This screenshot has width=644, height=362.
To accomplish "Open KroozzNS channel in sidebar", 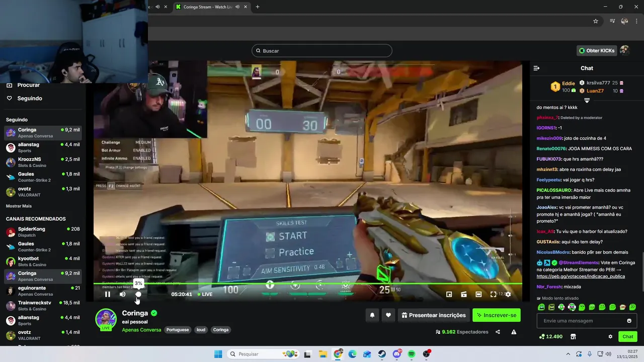I will pyautogui.click(x=43, y=162).
